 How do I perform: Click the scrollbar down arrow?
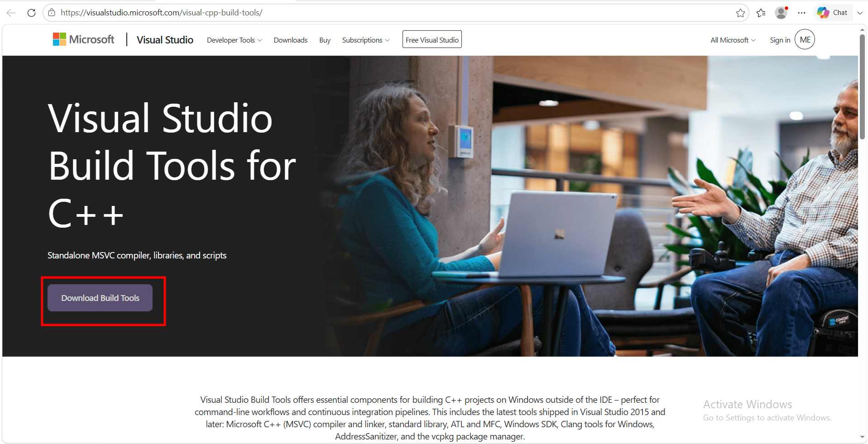coord(862,437)
